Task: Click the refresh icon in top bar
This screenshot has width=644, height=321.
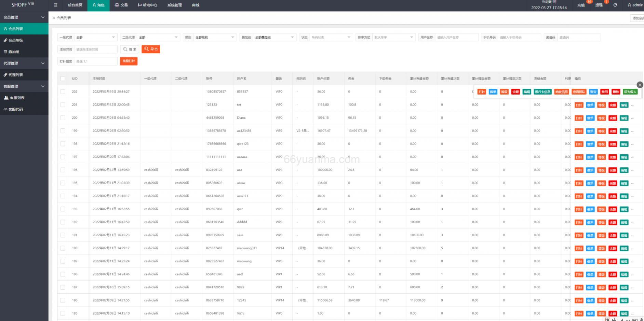Action: [x=615, y=5]
